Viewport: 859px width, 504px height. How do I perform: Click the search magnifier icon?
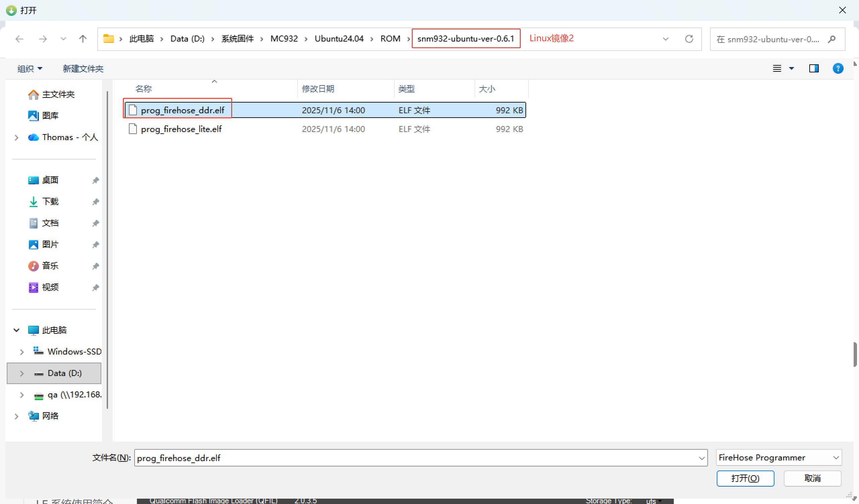tap(831, 39)
